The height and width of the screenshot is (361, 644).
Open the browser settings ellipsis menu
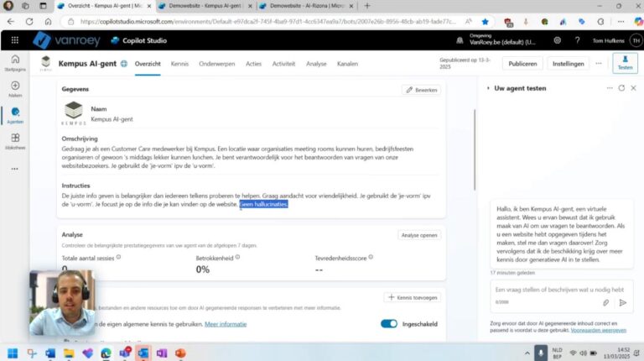(621, 21)
